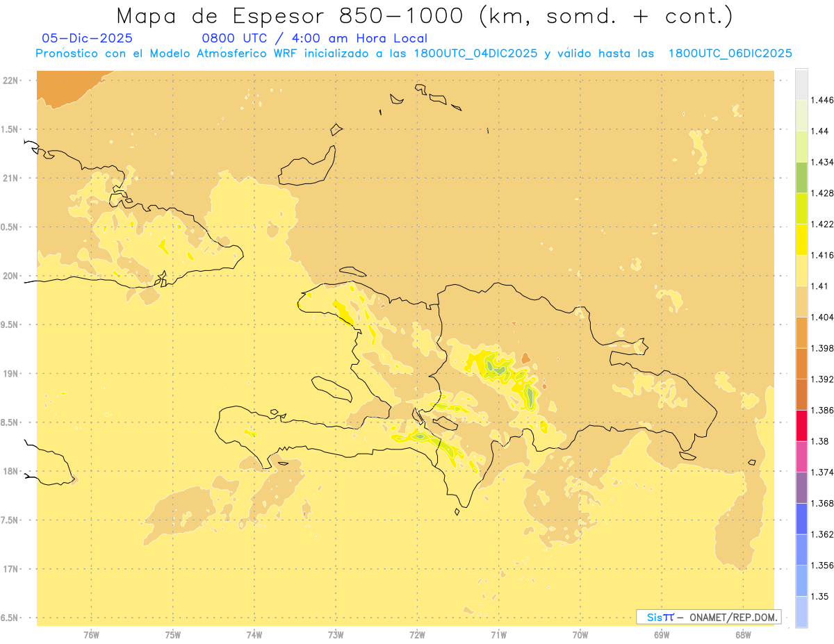Click the legend value '1.41'

coord(818,286)
